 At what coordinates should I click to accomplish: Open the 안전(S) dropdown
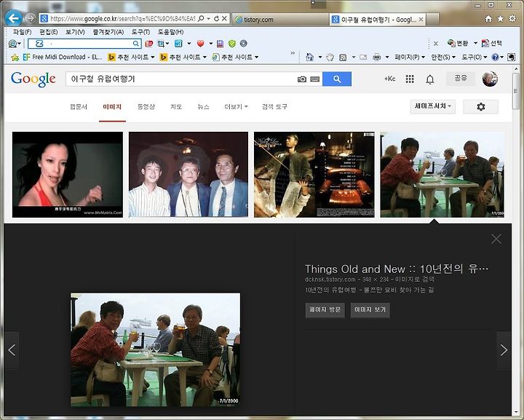(x=443, y=57)
